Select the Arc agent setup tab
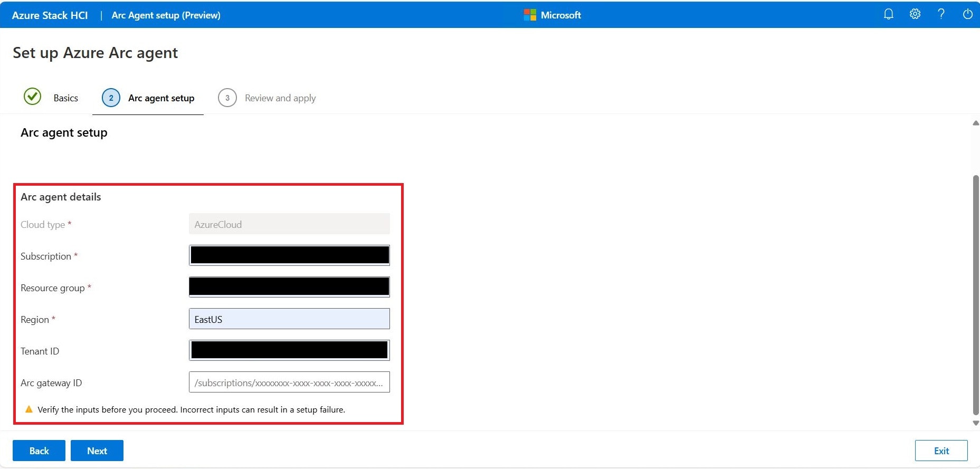 tap(148, 98)
